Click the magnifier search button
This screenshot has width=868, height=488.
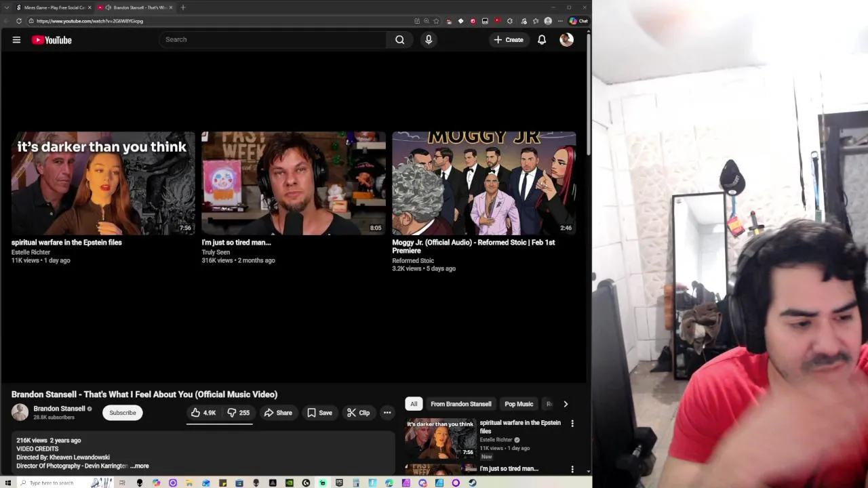pyautogui.click(x=400, y=39)
